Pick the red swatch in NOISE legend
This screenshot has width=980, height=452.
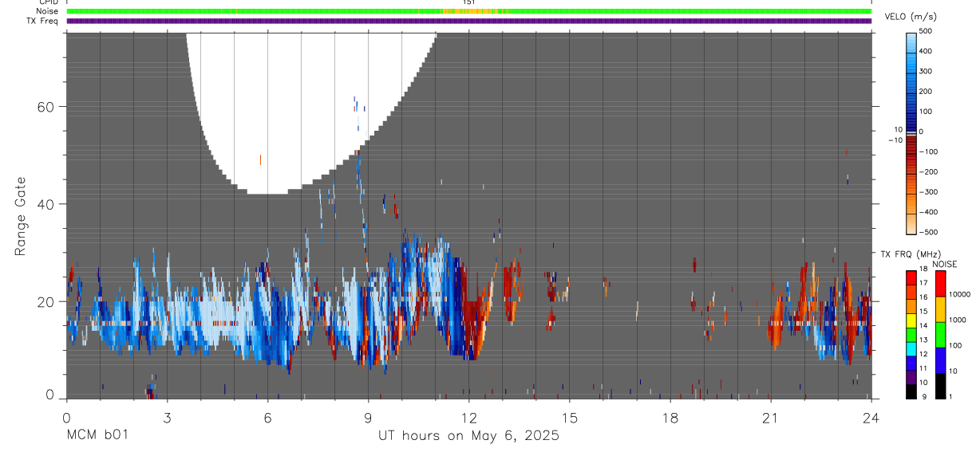[x=940, y=284]
